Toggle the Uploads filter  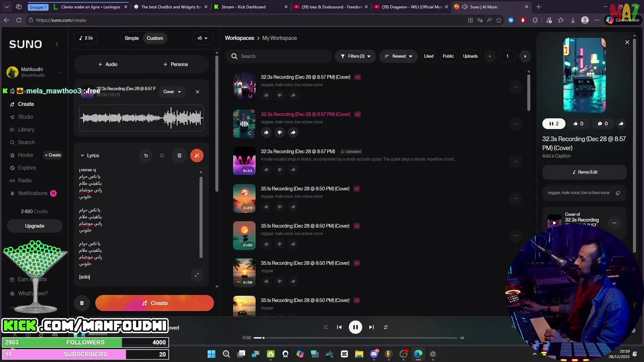pos(470,56)
